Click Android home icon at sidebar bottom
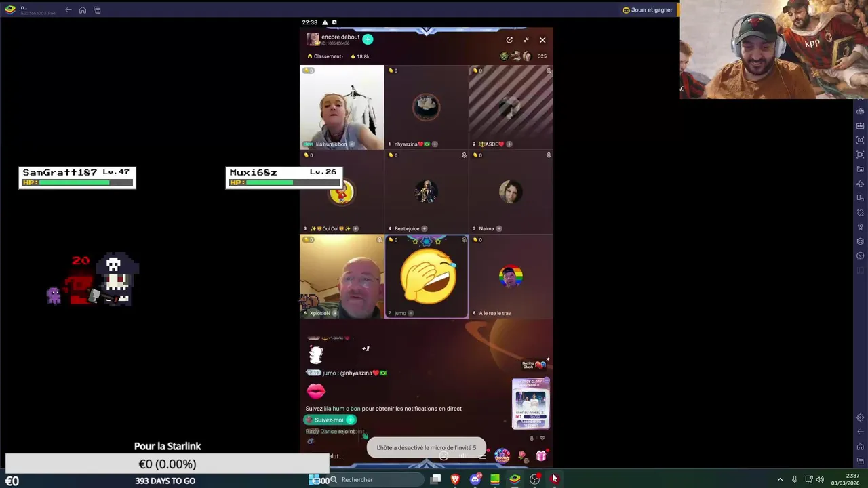The width and height of the screenshot is (868, 488). [861, 447]
